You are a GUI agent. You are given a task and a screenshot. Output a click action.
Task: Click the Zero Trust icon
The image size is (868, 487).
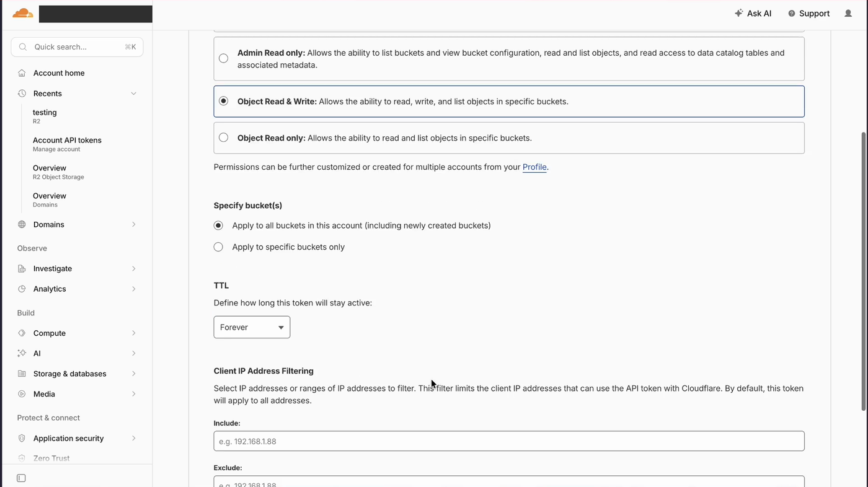click(x=22, y=458)
